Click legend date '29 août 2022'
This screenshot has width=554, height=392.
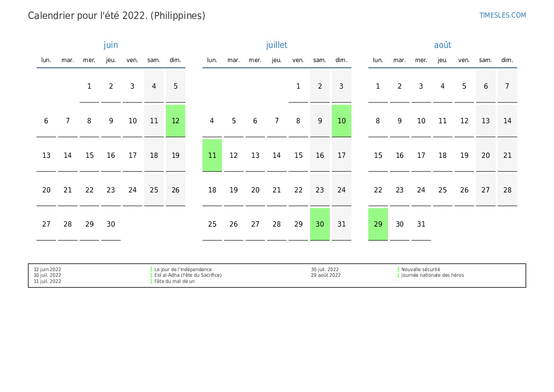click(326, 275)
